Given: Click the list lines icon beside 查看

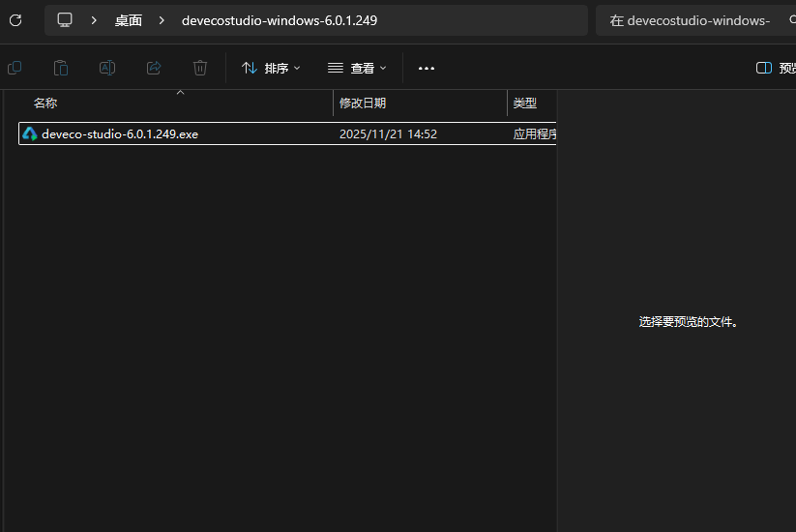Looking at the screenshot, I should (336, 68).
